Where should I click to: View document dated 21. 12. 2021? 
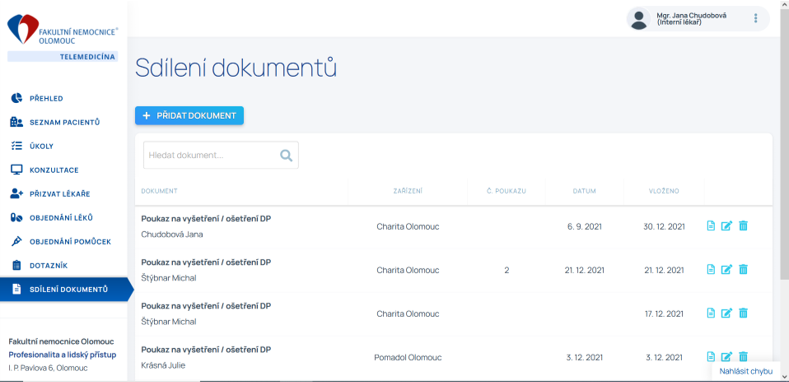[711, 270]
